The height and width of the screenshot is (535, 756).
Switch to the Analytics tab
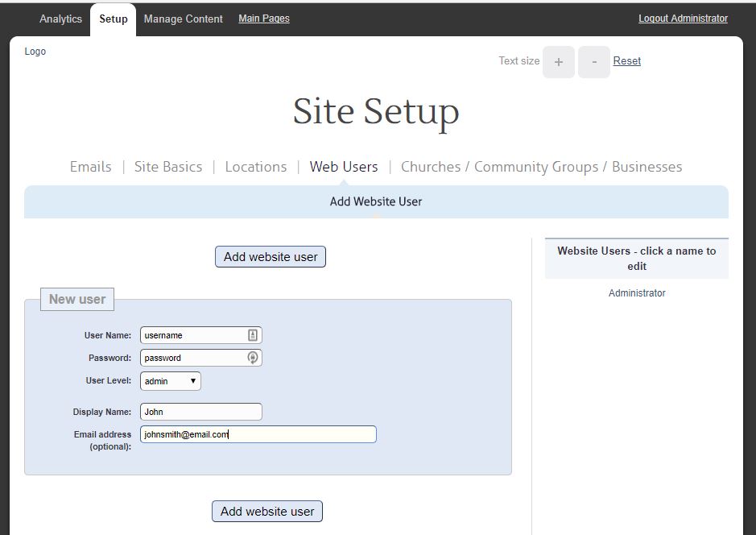[60, 19]
